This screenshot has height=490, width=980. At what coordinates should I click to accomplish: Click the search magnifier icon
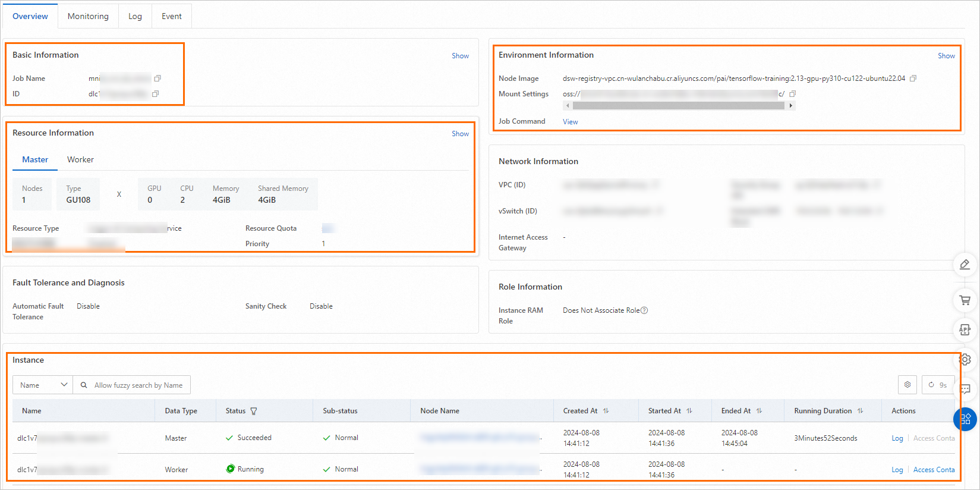[x=84, y=385]
